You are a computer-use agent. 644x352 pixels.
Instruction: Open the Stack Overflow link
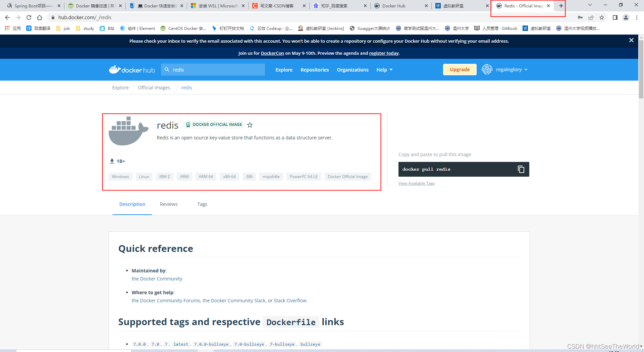(x=290, y=301)
